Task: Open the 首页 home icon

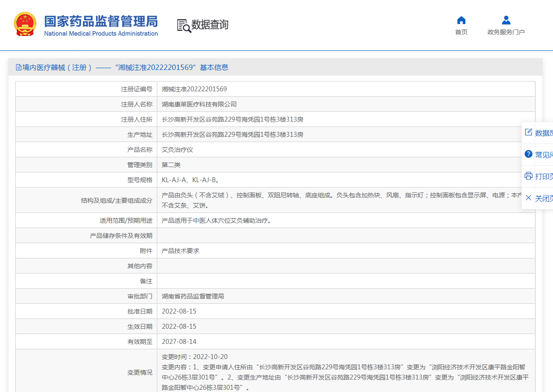Action: [461, 20]
